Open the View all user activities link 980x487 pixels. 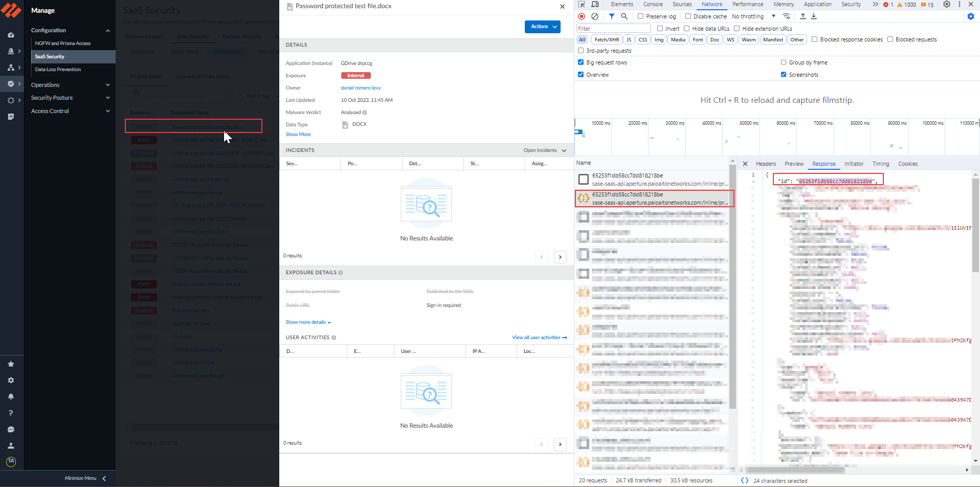point(537,337)
